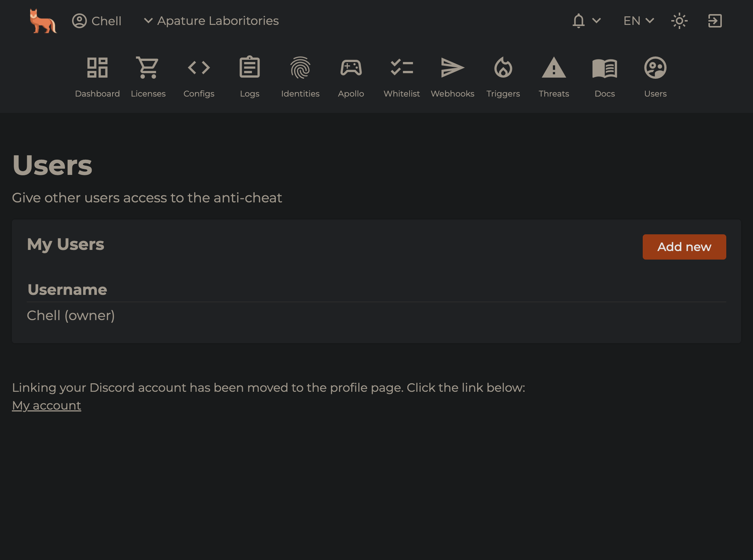Click the Add new button
The height and width of the screenshot is (560, 753).
[684, 247]
